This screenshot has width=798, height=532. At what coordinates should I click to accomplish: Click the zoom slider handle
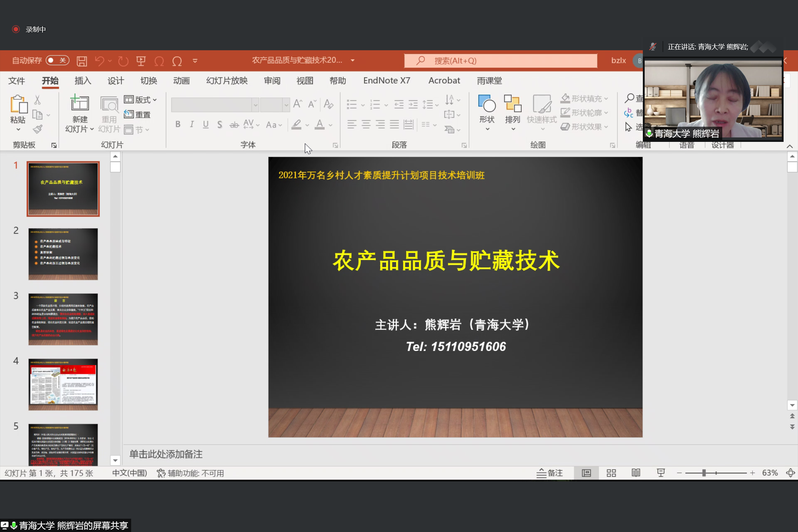(x=704, y=473)
